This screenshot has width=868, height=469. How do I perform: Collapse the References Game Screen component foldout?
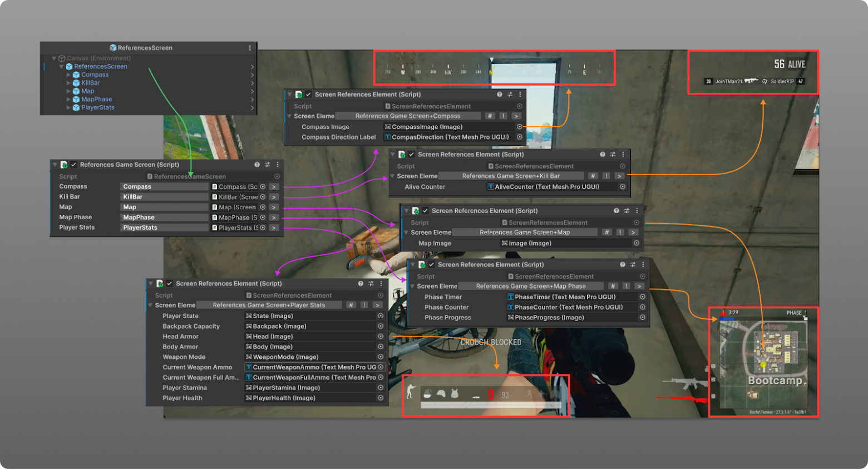click(55, 165)
